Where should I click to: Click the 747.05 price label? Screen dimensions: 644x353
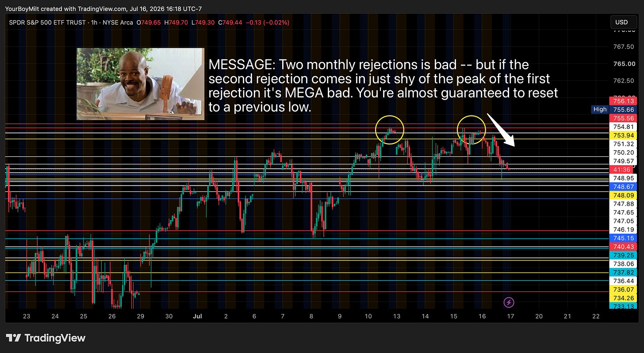[x=624, y=221]
